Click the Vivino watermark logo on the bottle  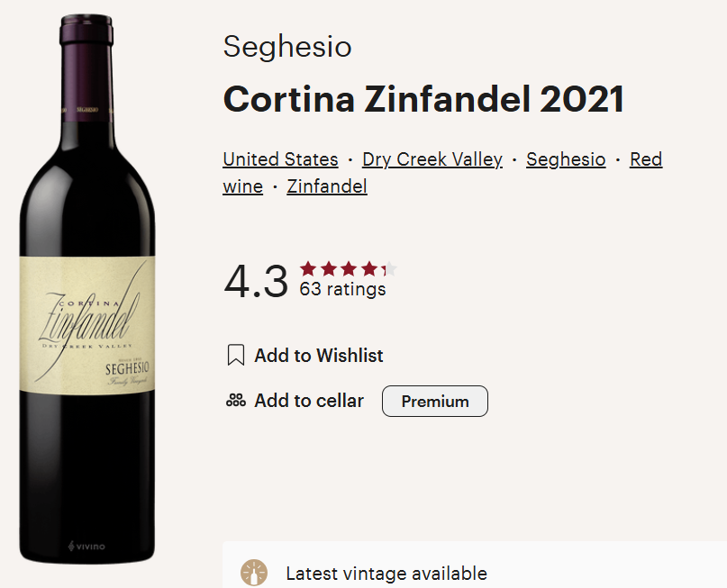tap(86, 547)
